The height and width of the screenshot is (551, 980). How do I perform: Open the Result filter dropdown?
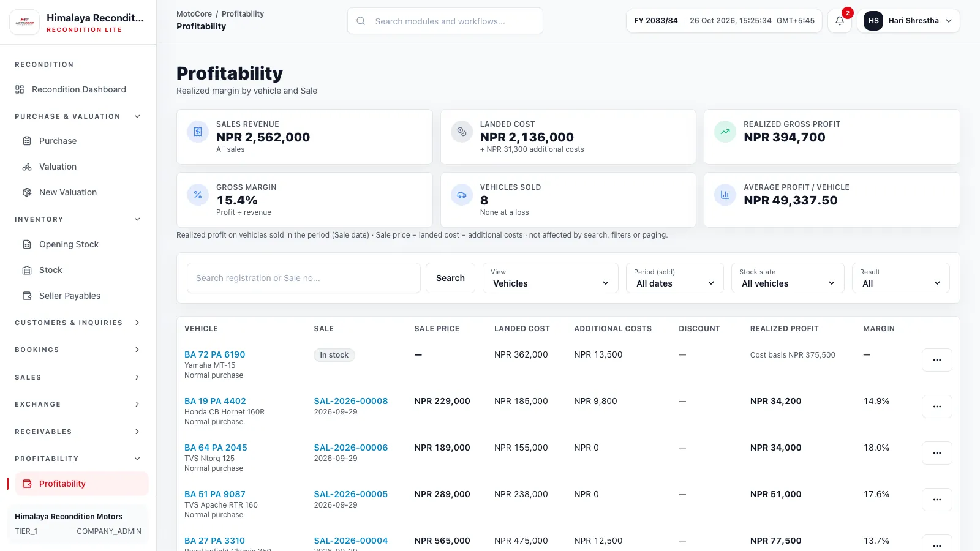pyautogui.click(x=901, y=278)
